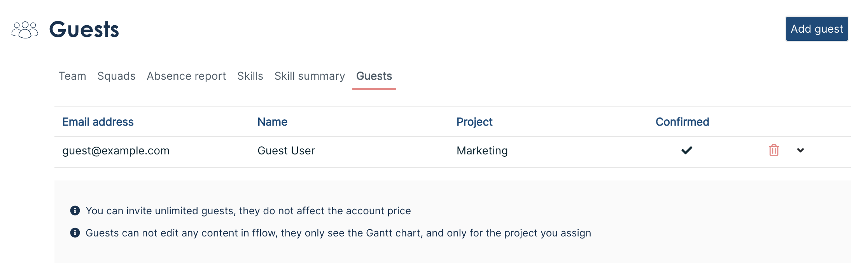Open the Team tab
This screenshot has height=280, width=868.
click(72, 76)
